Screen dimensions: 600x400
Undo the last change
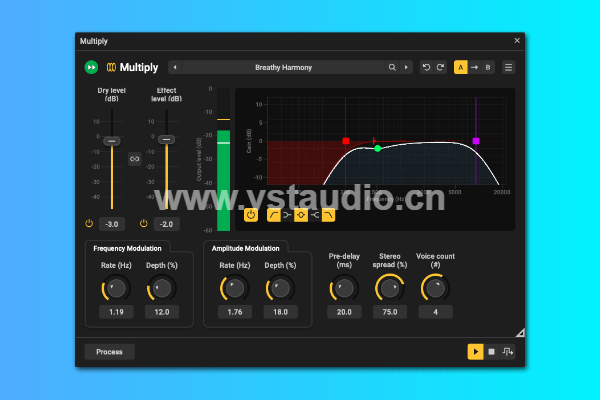[x=426, y=67]
